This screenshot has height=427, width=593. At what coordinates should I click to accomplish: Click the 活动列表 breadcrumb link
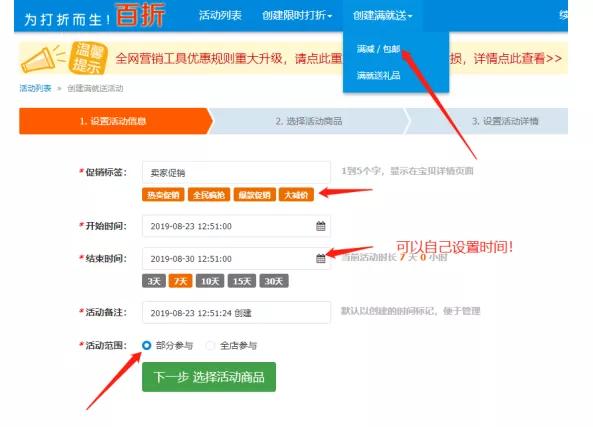(35, 88)
